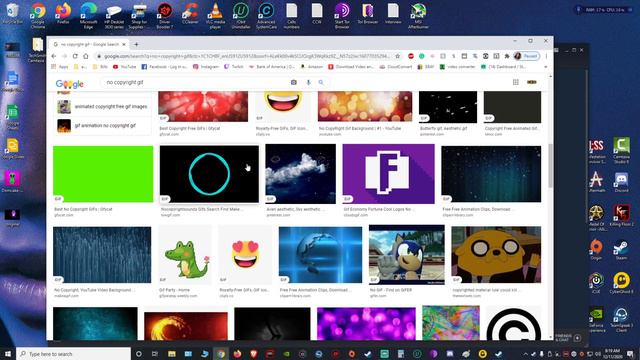Open the Recycle Bin desktop icon
Viewport: 640px width, 360px height.
[x=12, y=14]
